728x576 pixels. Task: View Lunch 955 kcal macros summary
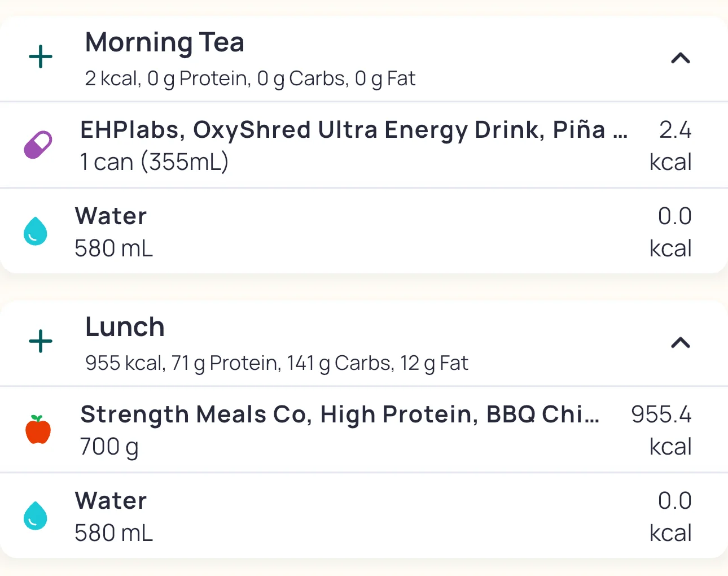pyautogui.click(x=277, y=363)
